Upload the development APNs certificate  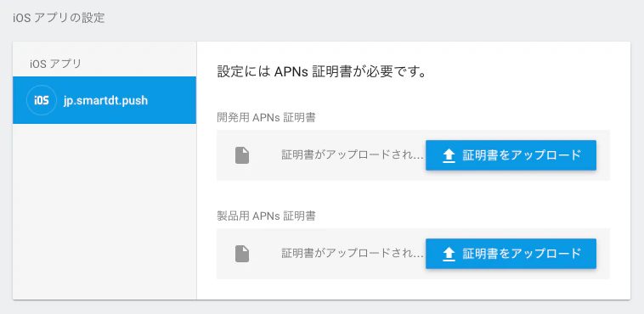point(511,155)
